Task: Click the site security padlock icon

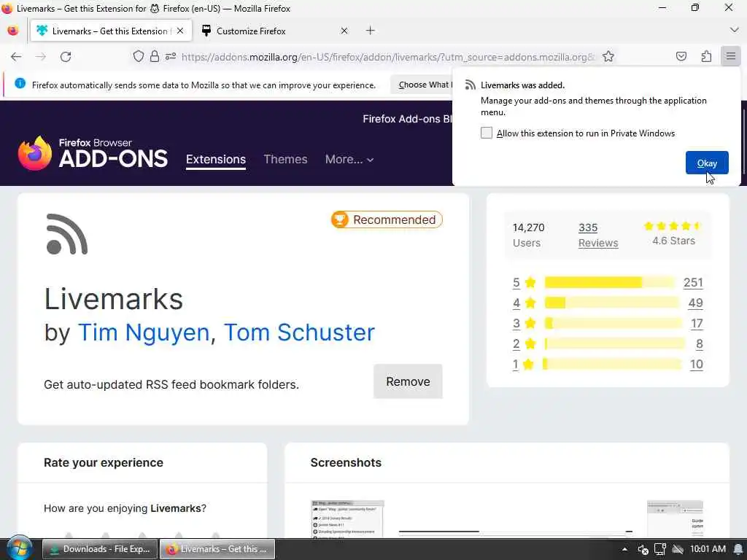Action: [155, 57]
